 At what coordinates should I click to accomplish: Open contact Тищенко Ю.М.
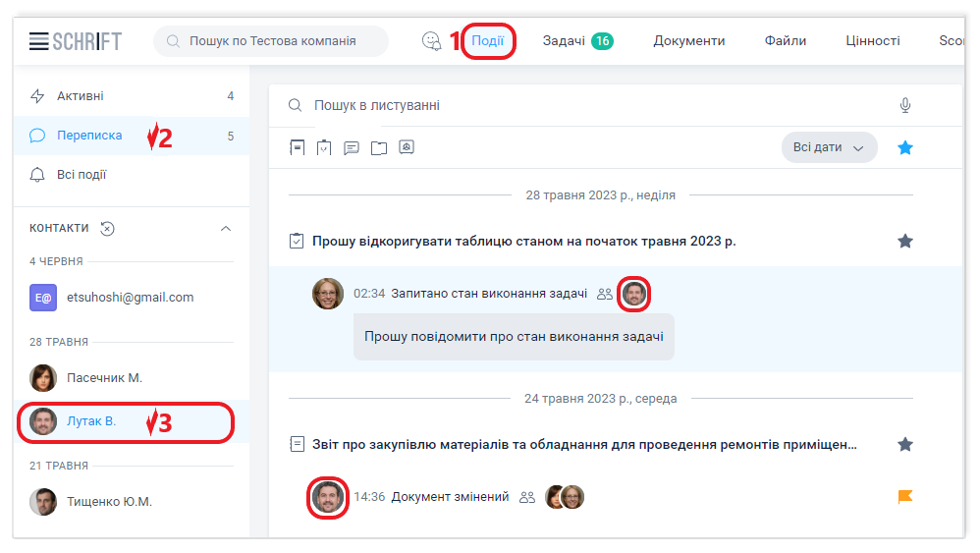pyautogui.click(x=108, y=502)
